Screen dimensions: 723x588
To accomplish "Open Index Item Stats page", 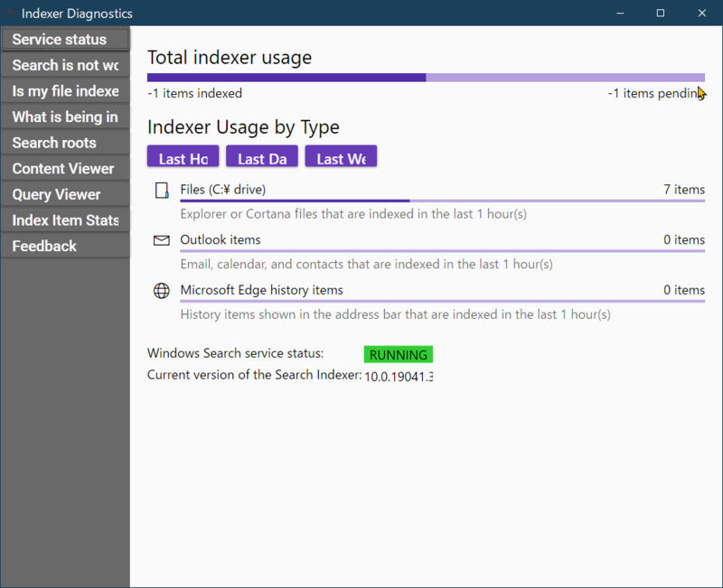I will (65, 219).
